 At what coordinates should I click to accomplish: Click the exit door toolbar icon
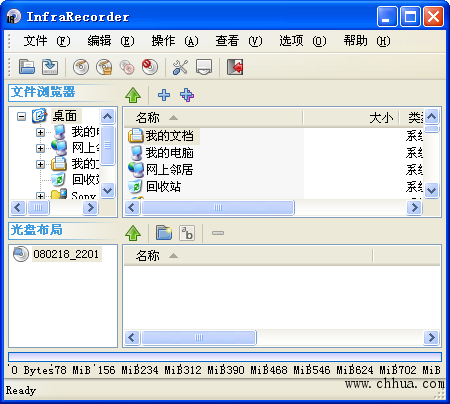[x=235, y=67]
